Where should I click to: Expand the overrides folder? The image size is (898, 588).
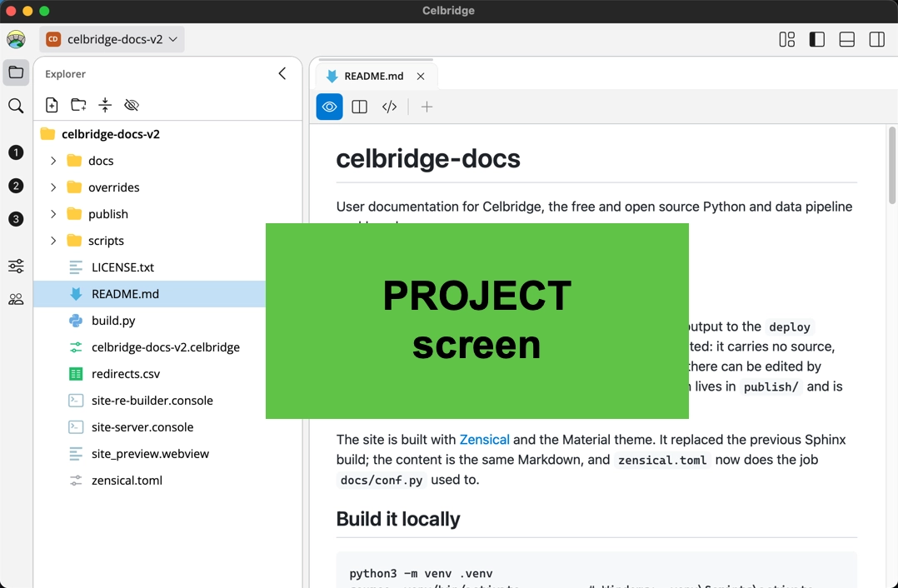tap(53, 187)
